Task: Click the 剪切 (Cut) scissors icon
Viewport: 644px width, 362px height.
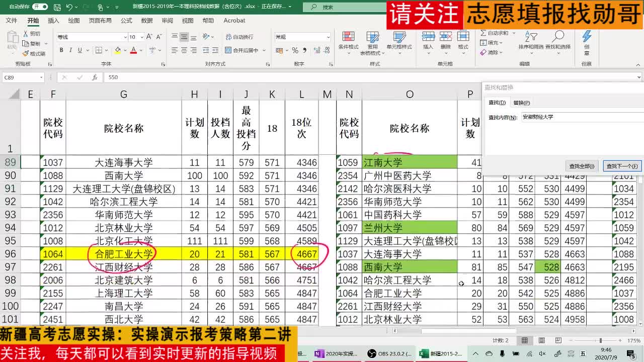Action: click(x=26, y=34)
